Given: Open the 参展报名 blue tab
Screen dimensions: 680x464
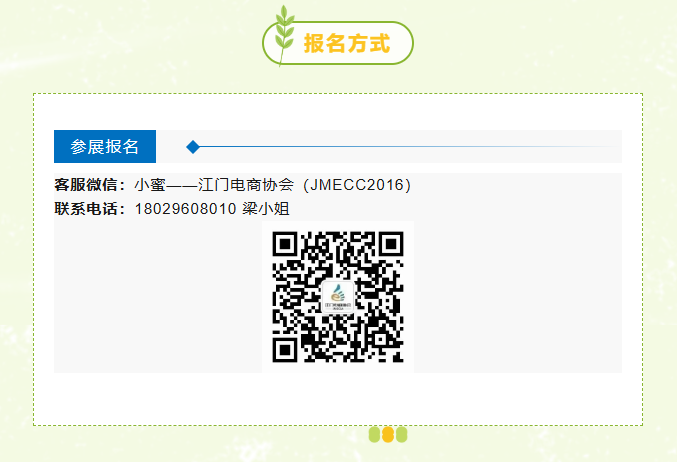Looking at the screenshot, I should (x=105, y=147).
